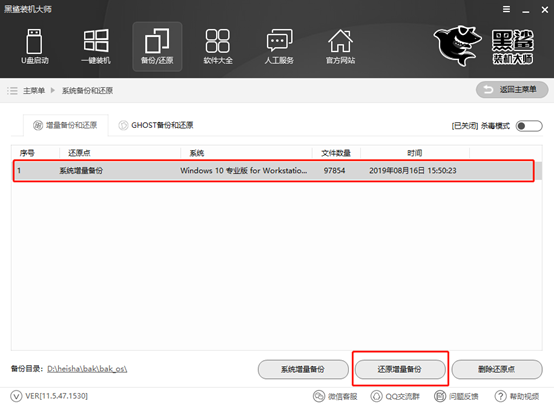Image resolution: width=554 pixels, height=404 pixels.
Task: Click the 文件数量 column header
Action: click(336, 153)
